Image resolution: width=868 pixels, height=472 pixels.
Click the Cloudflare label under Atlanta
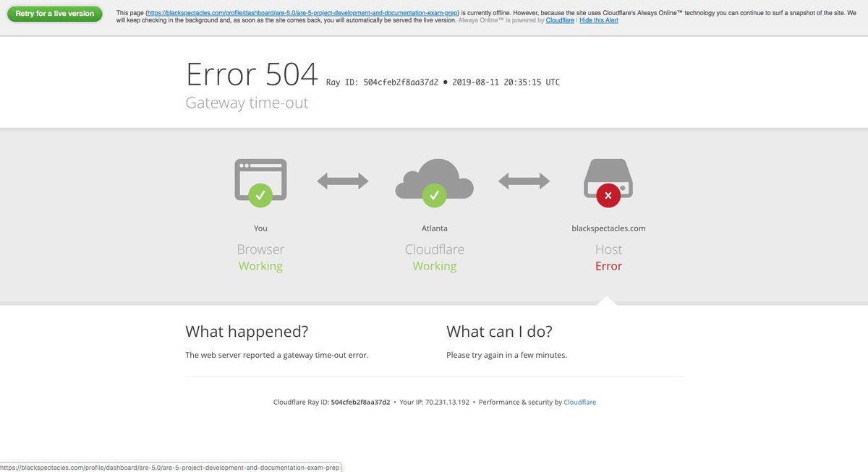pos(435,249)
